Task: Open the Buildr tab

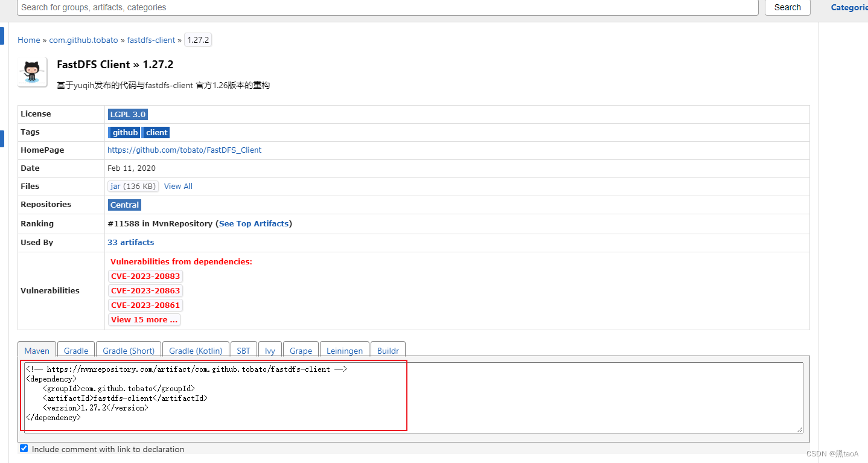Action: pos(388,350)
